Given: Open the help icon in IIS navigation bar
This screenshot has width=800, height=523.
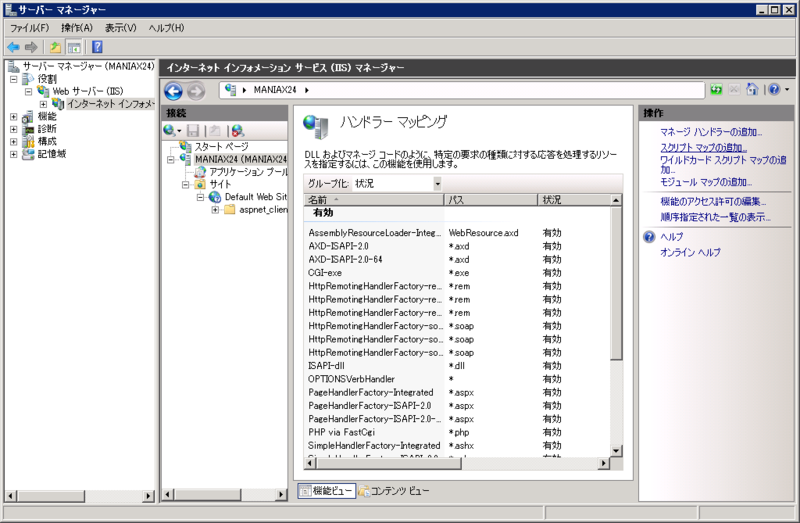Looking at the screenshot, I should click(x=774, y=90).
